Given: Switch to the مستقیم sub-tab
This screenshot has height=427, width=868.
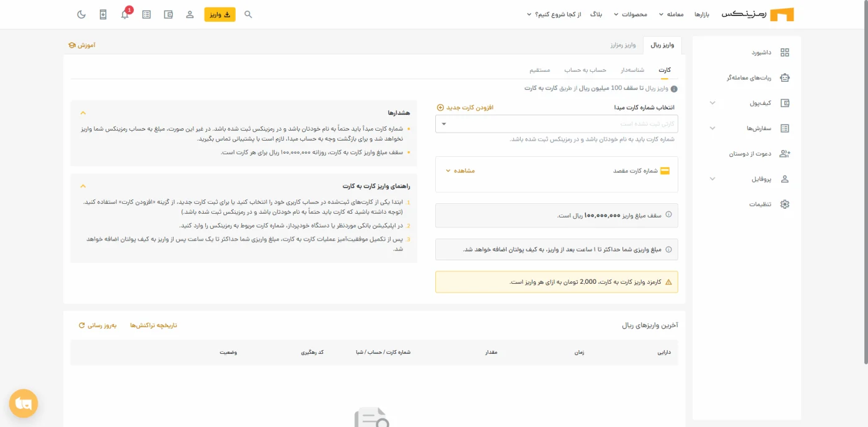Looking at the screenshot, I should click(540, 70).
